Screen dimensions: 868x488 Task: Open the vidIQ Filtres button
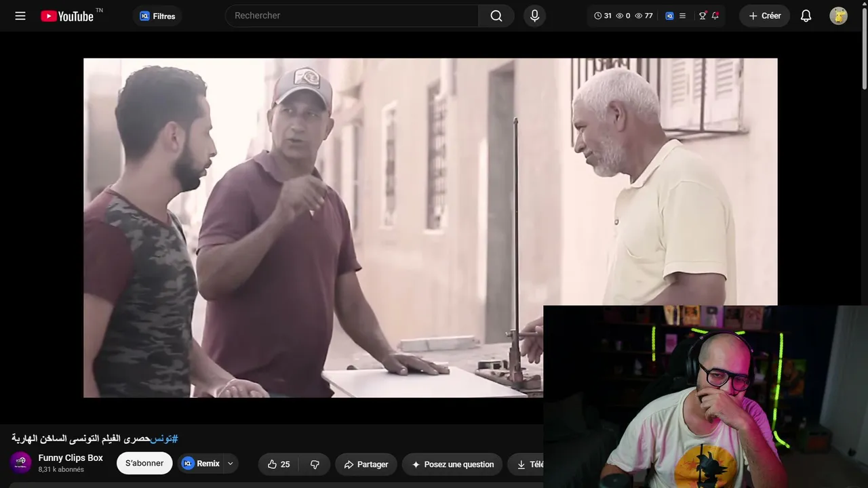pyautogui.click(x=157, y=16)
